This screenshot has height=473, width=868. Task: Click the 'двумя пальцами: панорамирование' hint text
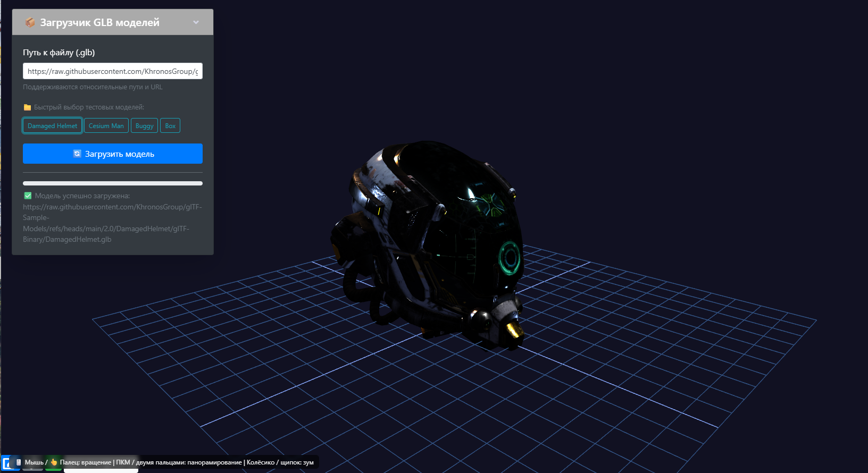189,462
